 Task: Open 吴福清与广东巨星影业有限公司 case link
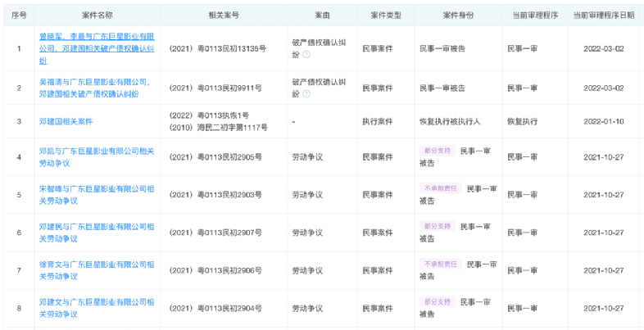click(94, 88)
